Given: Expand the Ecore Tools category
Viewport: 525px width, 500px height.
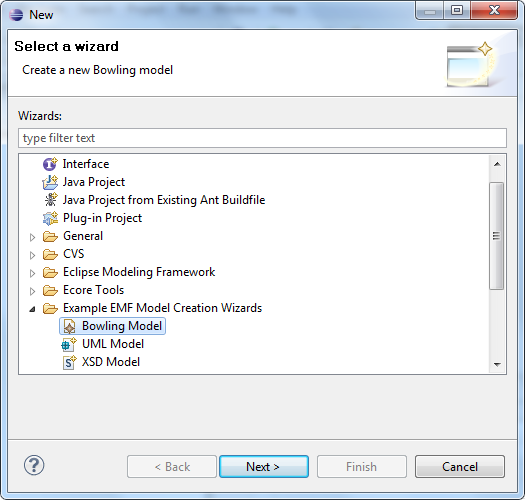Looking at the screenshot, I should pyautogui.click(x=32, y=291).
